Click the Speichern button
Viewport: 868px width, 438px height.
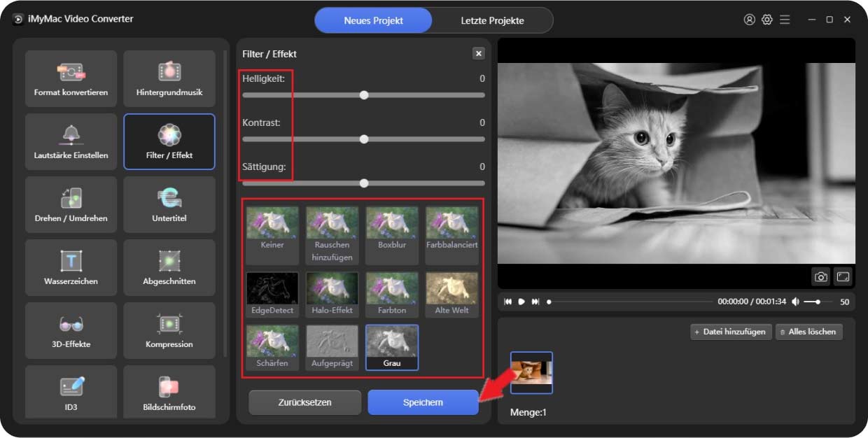423,402
